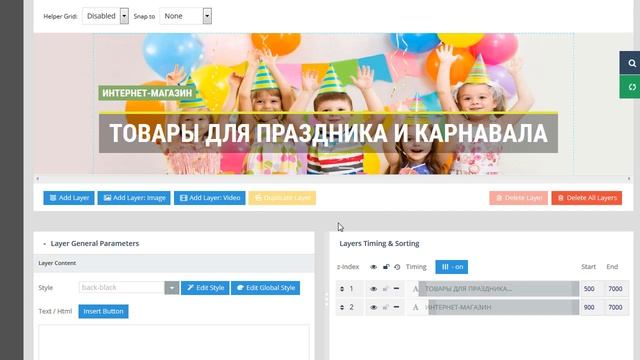Screen dimensions: 640x360
Task: Open the Helper Grid dropdown
Action: point(105,16)
